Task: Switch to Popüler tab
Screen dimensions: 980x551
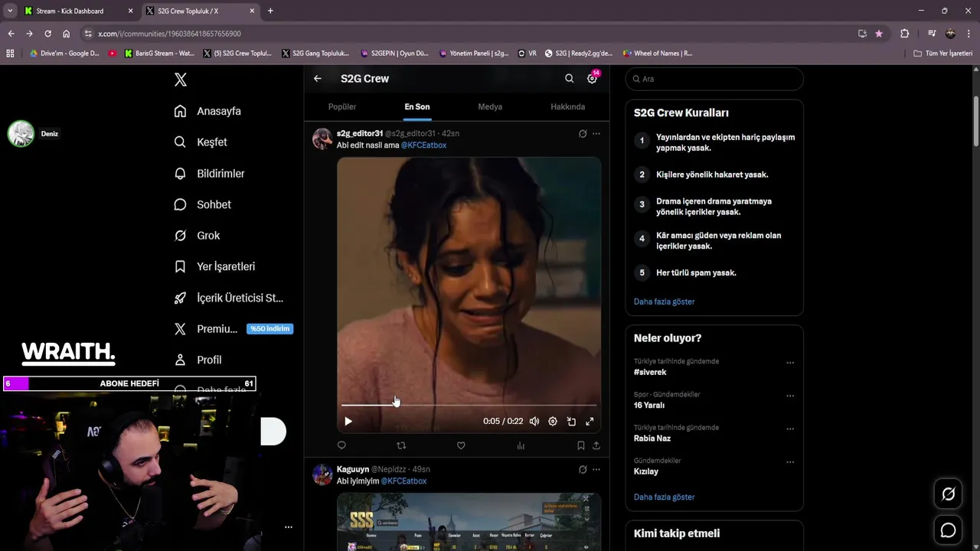Action: [342, 106]
